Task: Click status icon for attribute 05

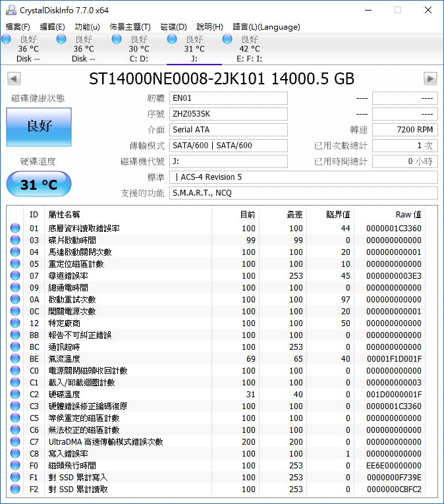Action: pyautogui.click(x=15, y=264)
